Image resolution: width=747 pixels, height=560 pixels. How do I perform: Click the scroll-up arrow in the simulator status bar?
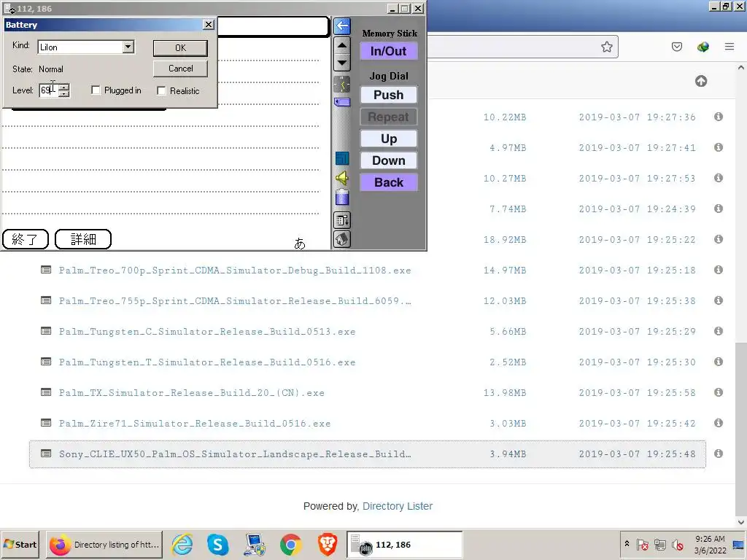coord(342,45)
